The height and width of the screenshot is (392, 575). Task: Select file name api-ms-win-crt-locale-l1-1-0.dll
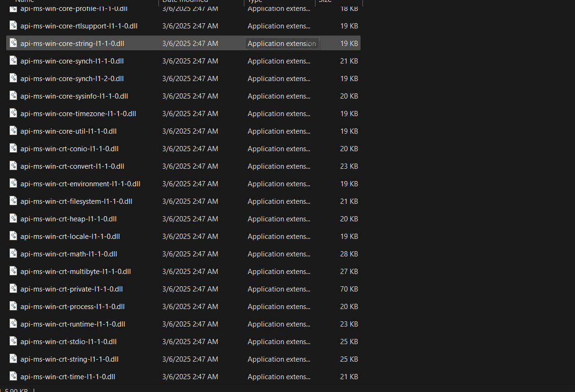[x=70, y=237]
